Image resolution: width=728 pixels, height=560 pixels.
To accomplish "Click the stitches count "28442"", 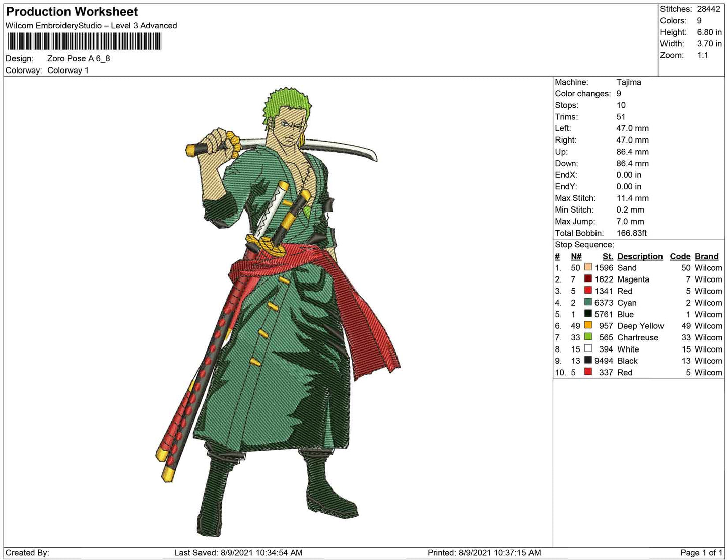I will coord(709,9).
